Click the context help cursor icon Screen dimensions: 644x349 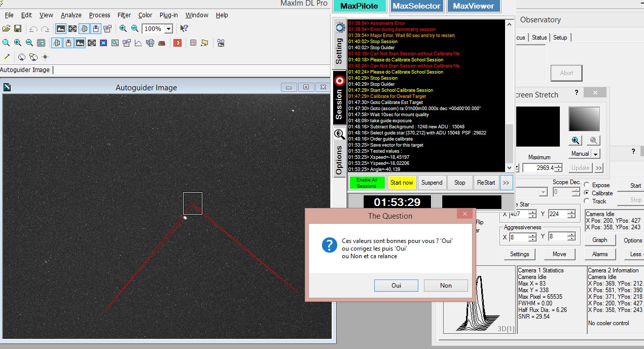(x=184, y=29)
